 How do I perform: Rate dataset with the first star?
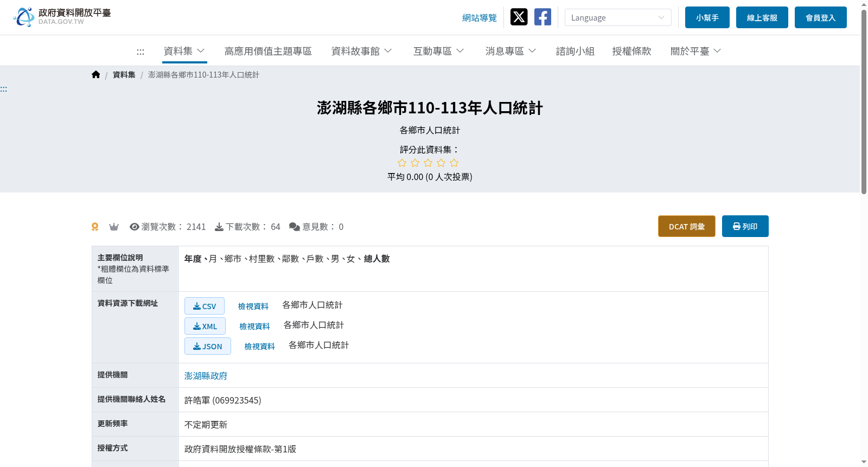click(402, 163)
